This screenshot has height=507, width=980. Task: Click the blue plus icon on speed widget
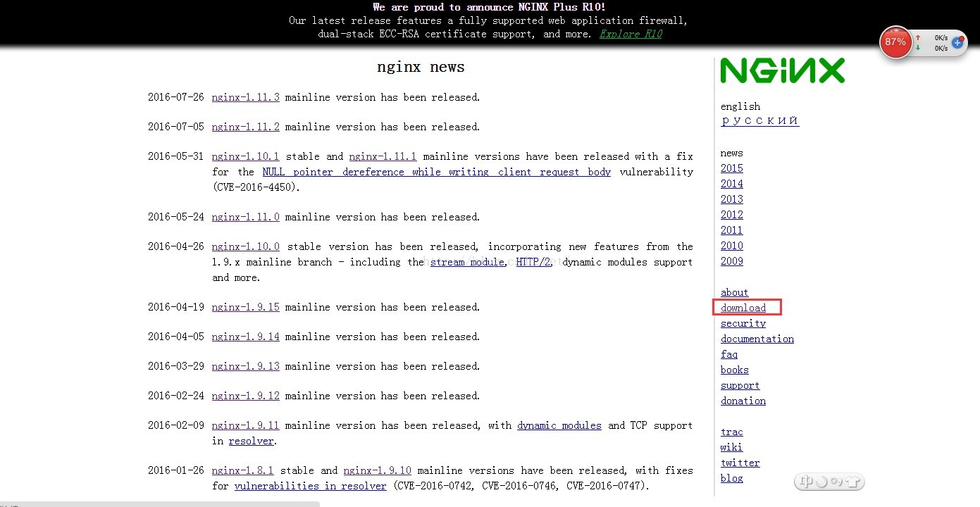click(957, 43)
